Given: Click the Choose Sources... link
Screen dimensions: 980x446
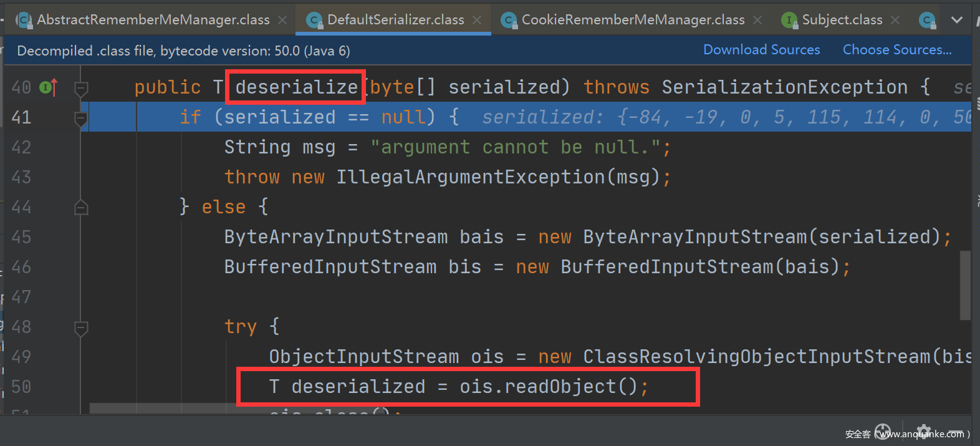Looking at the screenshot, I should (x=896, y=50).
